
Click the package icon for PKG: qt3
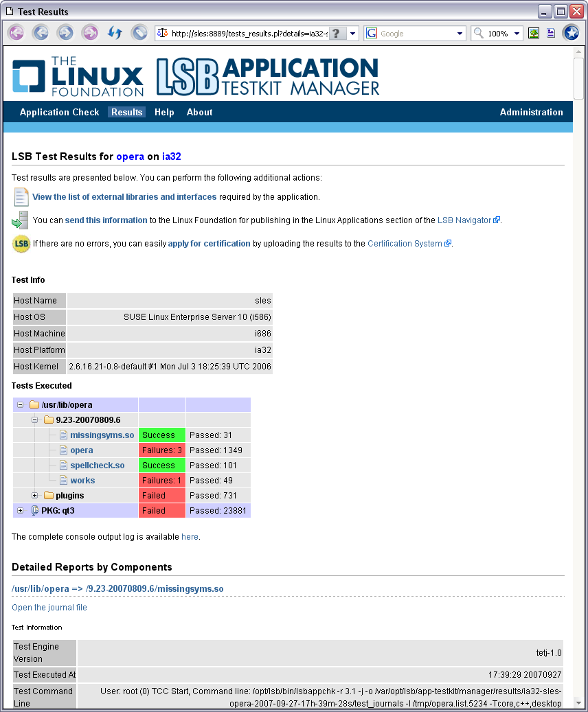click(34, 510)
